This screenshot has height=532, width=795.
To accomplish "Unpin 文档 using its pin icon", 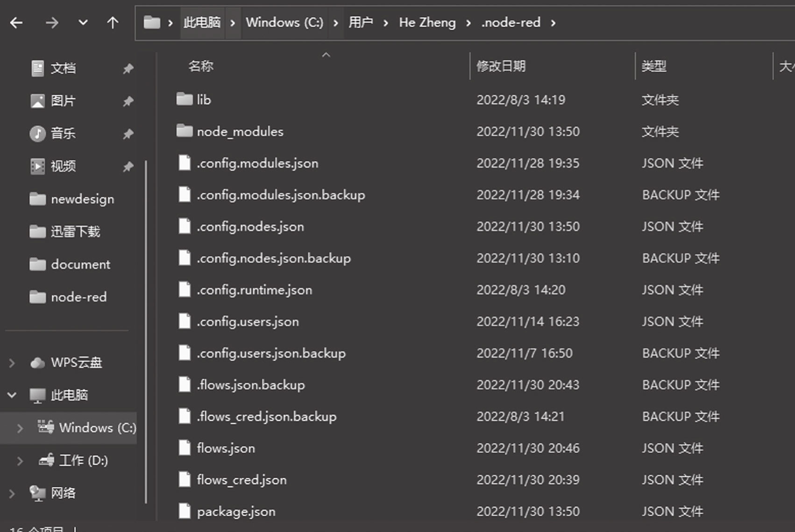I will (x=128, y=69).
